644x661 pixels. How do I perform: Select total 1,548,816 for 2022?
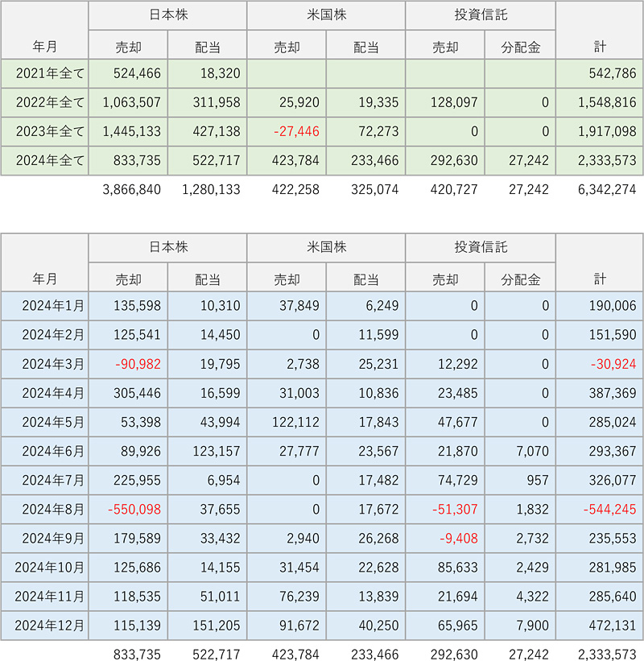607,102
